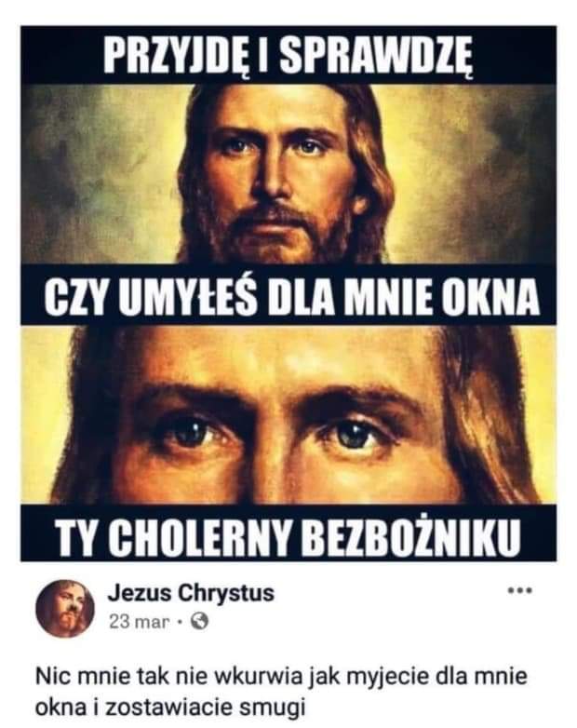Click the caption "PRZYJDĘ I SPRAWDZĘ"
This screenshot has width=577, height=728.
[x=288, y=57]
